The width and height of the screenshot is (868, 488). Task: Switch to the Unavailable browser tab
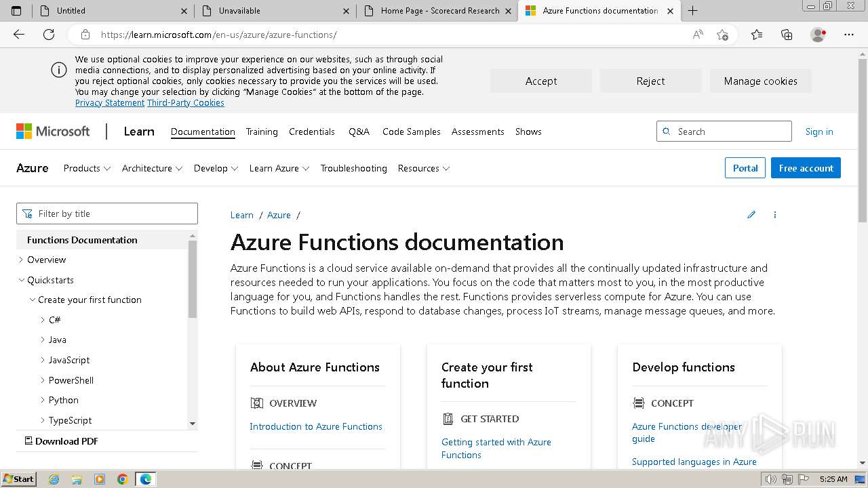point(271,11)
